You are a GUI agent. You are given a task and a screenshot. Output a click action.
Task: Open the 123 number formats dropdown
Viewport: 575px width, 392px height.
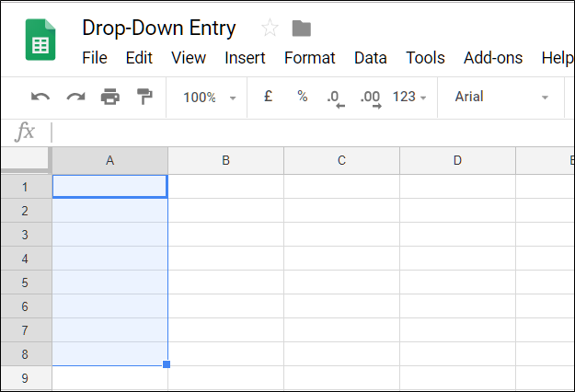click(409, 97)
